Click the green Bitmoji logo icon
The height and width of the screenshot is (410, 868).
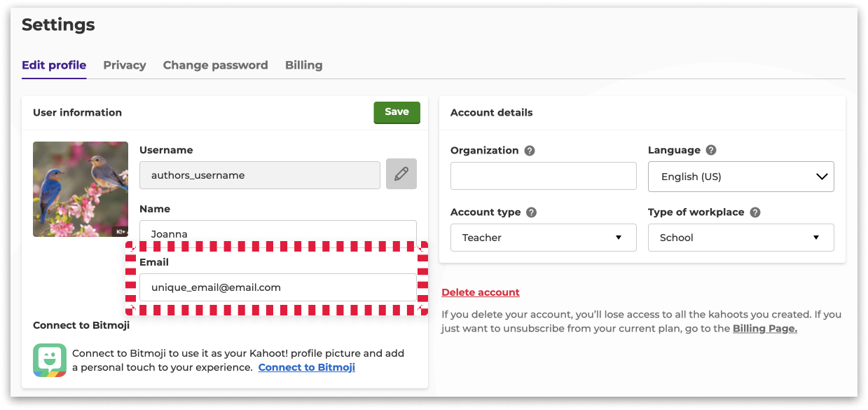50,360
